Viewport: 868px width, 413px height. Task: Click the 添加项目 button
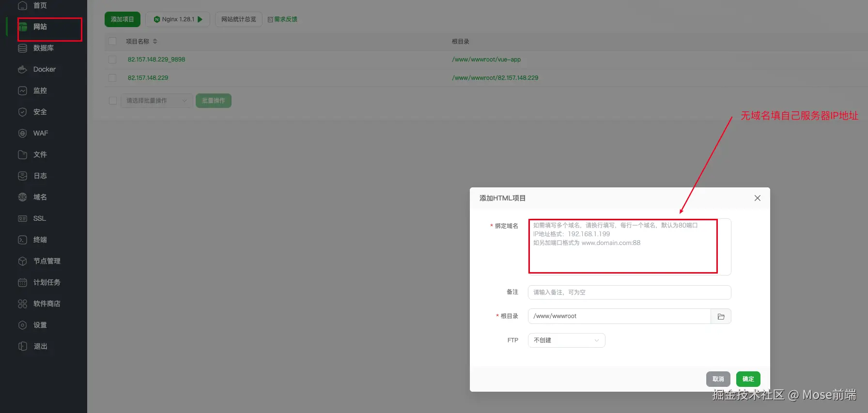(123, 19)
